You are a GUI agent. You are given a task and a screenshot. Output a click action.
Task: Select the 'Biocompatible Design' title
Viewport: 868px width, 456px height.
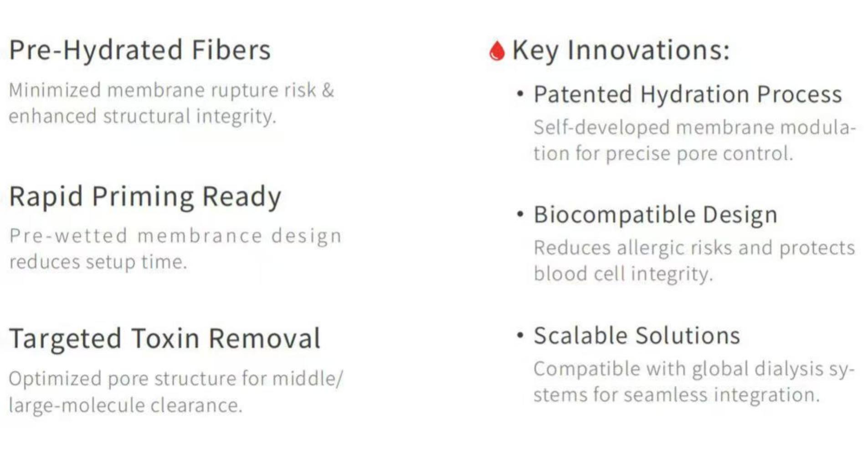coord(655,215)
